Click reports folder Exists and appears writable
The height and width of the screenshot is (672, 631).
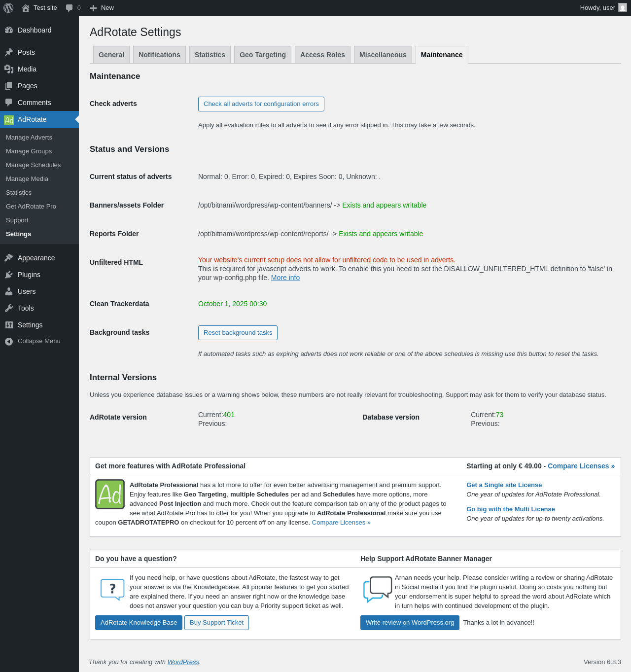(381, 234)
